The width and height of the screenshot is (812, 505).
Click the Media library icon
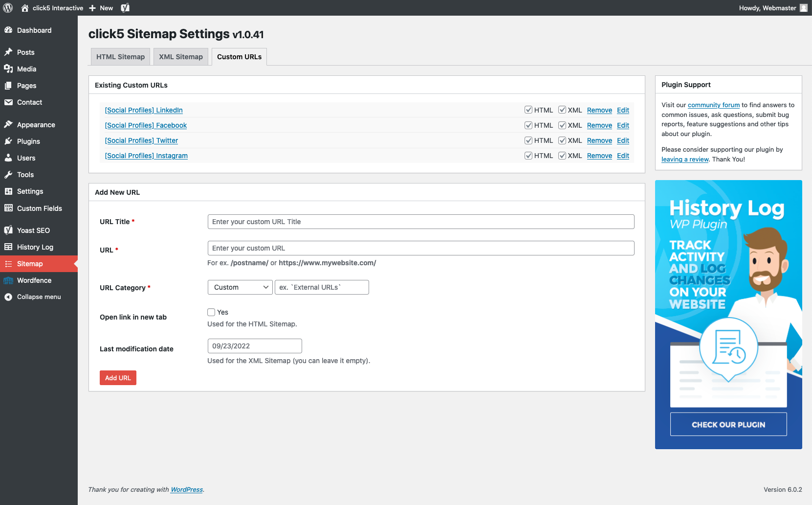(x=8, y=69)
